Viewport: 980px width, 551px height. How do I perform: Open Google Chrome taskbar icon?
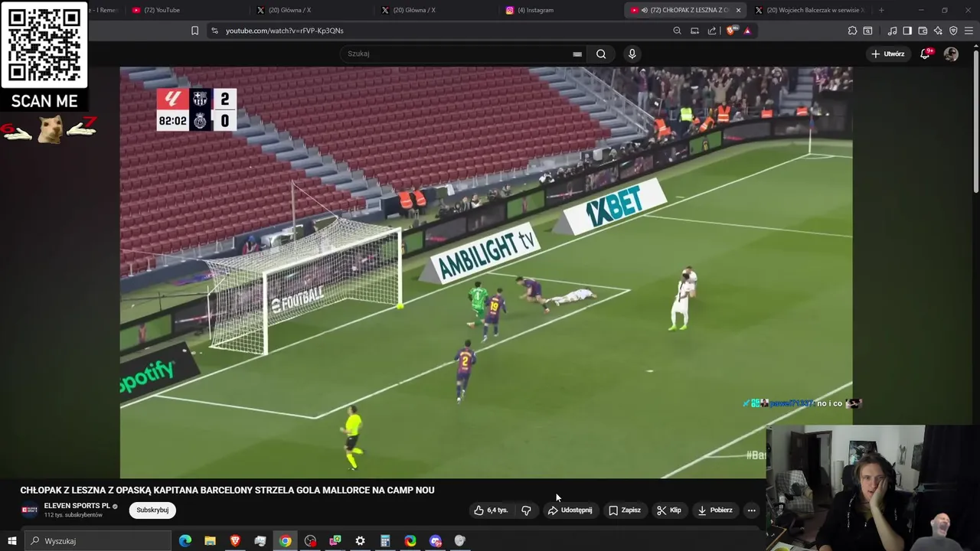pos(285,541)
